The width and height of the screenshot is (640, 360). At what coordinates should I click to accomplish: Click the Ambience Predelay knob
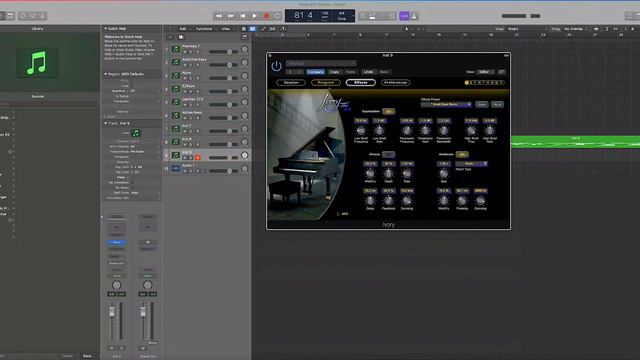[x=462, y=200]
